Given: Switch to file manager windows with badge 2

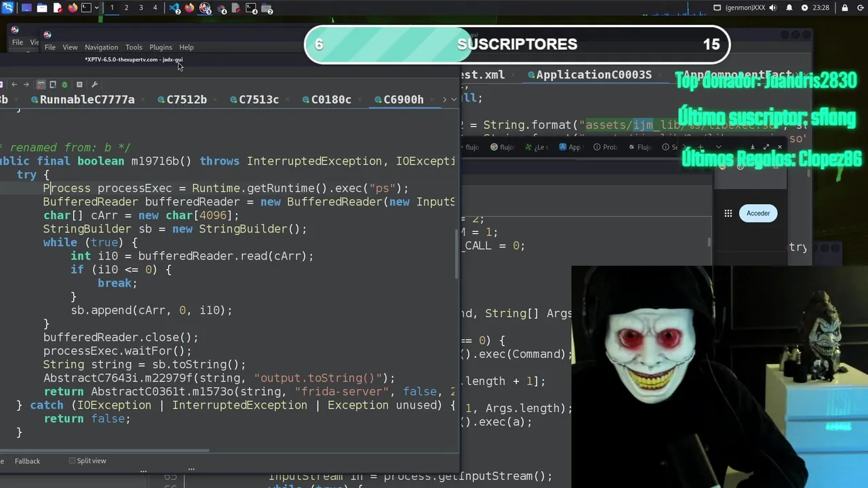Looking at the screenshot, I should [x=267, y=8].
